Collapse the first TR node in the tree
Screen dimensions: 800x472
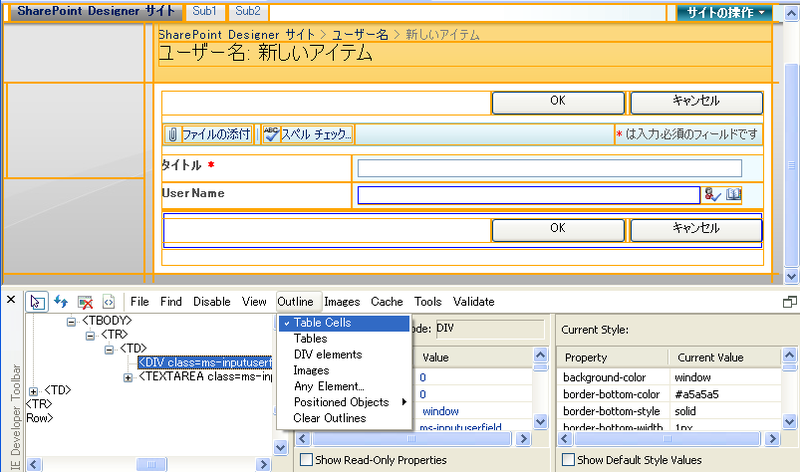tap(90, 335)
